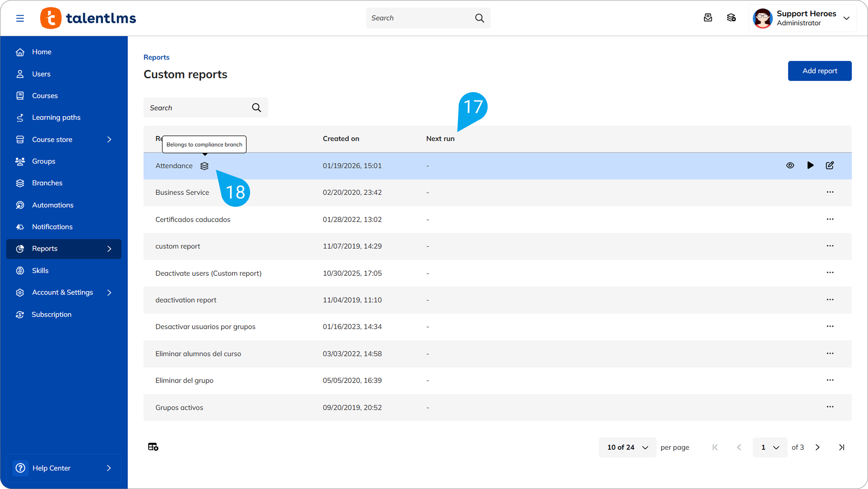Go to next page arrow
The height and width of the screenshot is (489, 868).
click(817, 447)
